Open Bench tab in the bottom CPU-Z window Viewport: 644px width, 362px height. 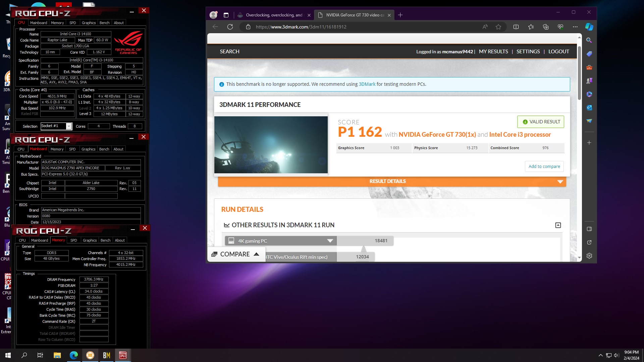(105, 240)
